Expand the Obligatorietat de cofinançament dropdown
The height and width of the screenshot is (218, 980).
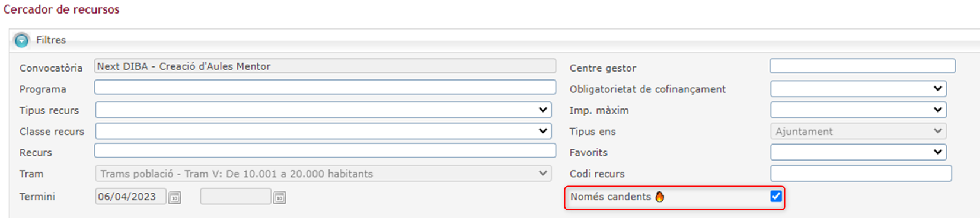(858, 89)
